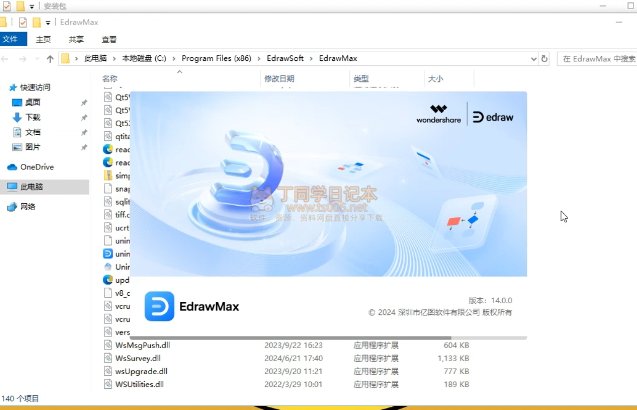The image size is (637, 410).
Task: Sort by 类型 column header
Action: click(361, 78)
